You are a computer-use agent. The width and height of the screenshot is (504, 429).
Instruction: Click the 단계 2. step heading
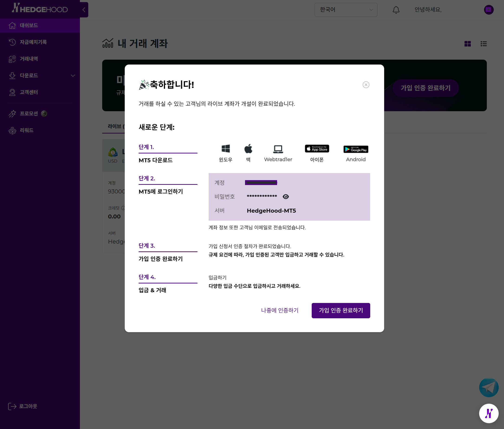[x=147, y=178]
